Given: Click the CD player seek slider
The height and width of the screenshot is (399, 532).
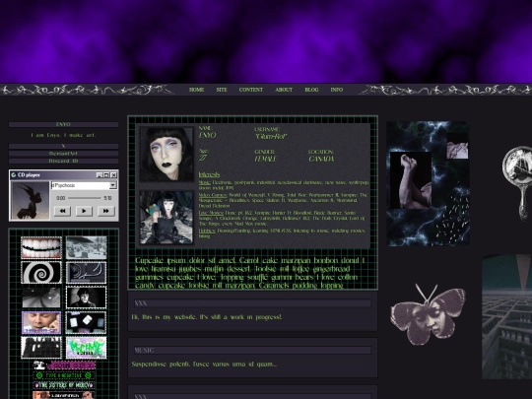Looking at the screenshot, I should [84, 198].
